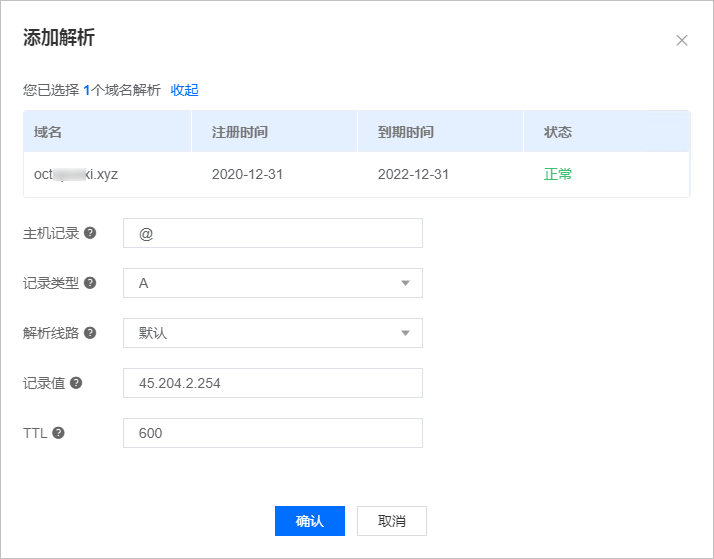Focus the 主机记录 input field
This screenshot has height=559, width=714.
pos(272,233)
